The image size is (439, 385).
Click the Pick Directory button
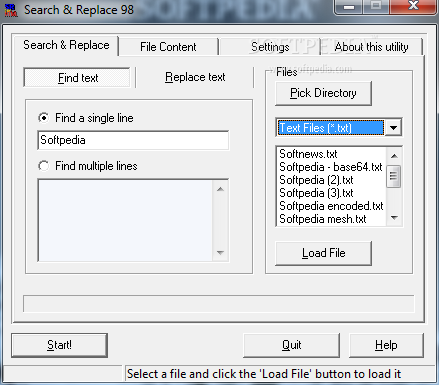tap(323, 93)
